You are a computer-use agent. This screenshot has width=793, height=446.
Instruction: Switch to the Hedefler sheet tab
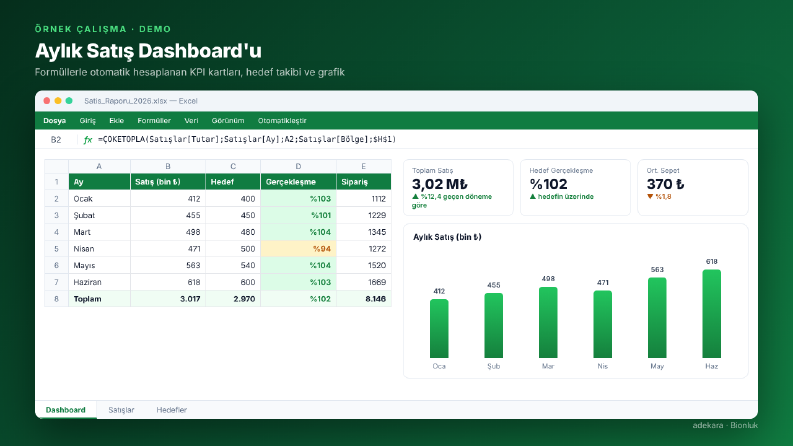click(x=171, y=410)
